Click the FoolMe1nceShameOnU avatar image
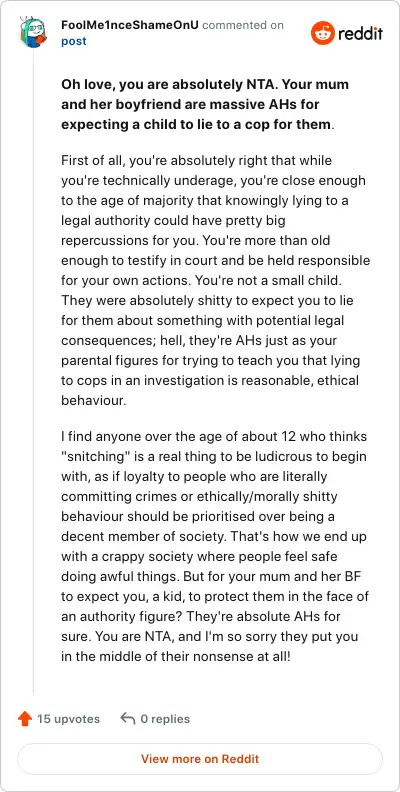 click(x=33, y=32)
